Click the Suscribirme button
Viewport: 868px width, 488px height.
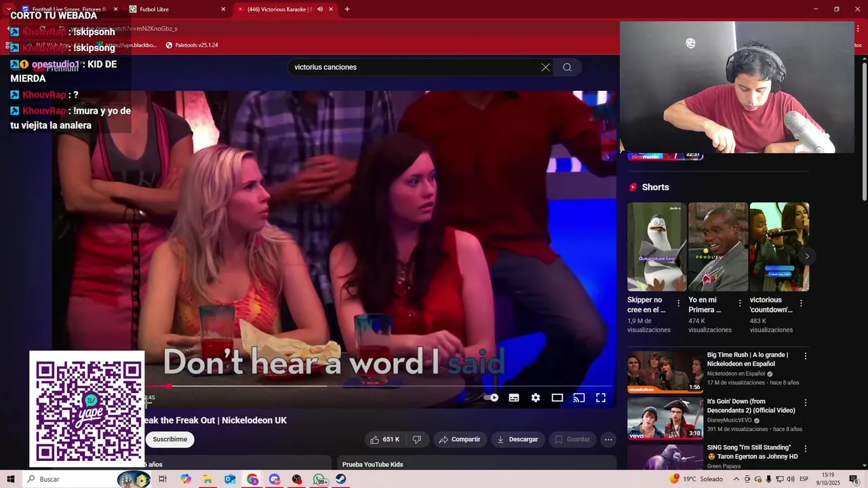[170, 439]
